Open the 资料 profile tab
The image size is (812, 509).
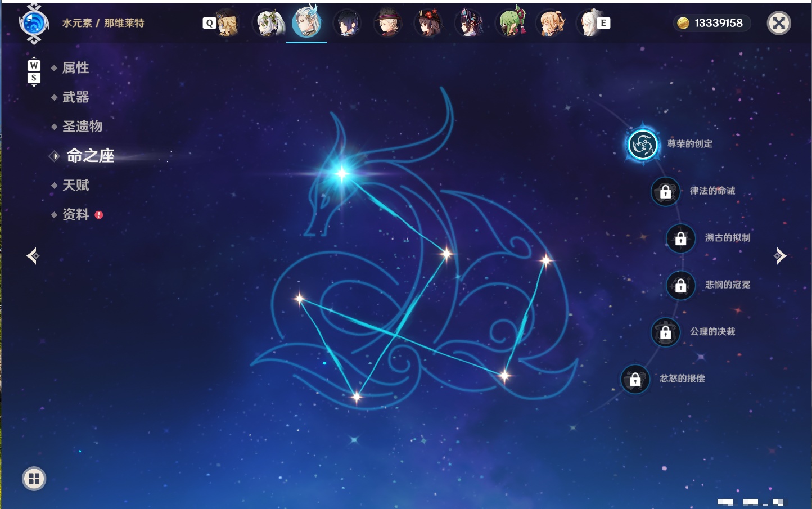coord(76,214)
